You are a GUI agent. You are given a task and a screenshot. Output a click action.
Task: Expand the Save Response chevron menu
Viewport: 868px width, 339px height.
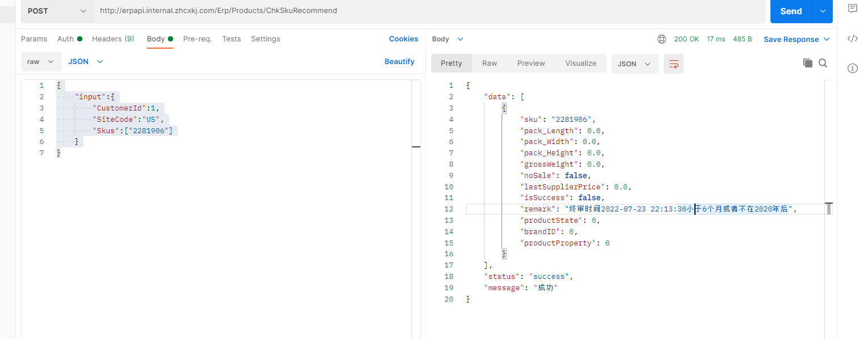(827, 39)
